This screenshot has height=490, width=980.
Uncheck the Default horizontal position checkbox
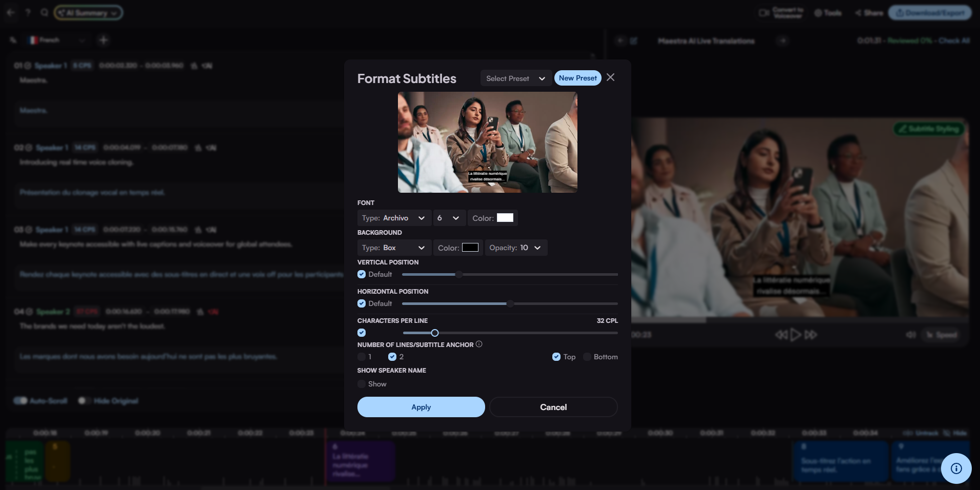(x=362, y=303)
